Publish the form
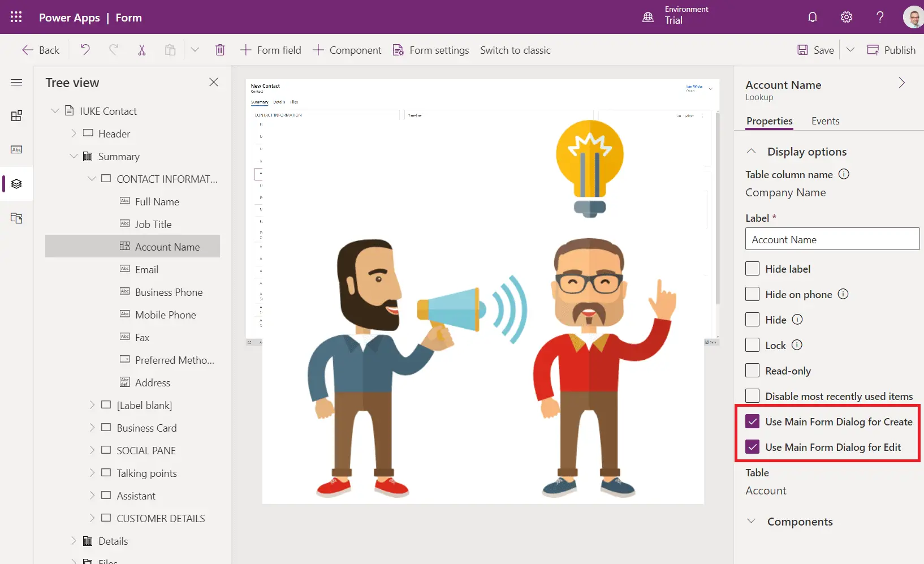Image resolution: width=924 pixels, height=564 pixels. (x=892, y=50)
